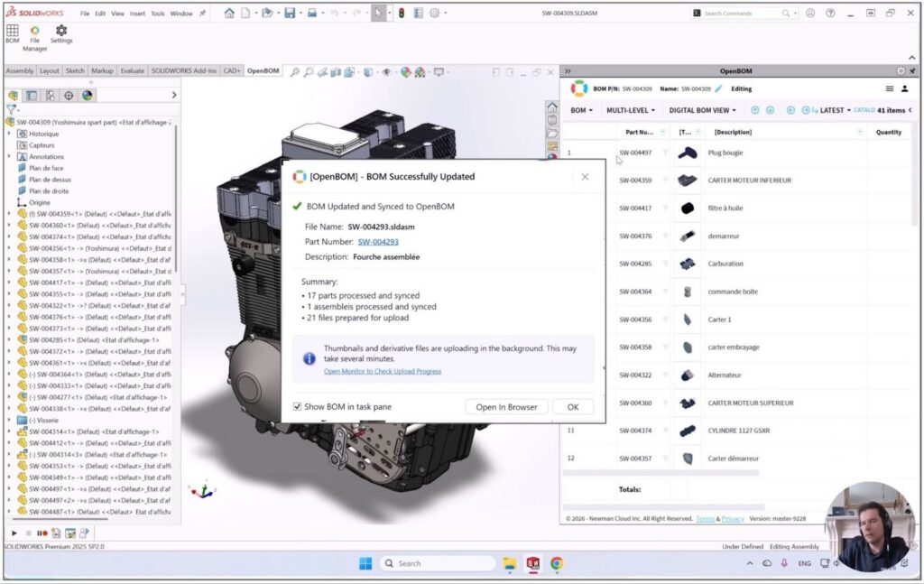Open the hamburger menu in OpenBOM pane
Screen dimensions: 924x584
[x=890, y=88]
